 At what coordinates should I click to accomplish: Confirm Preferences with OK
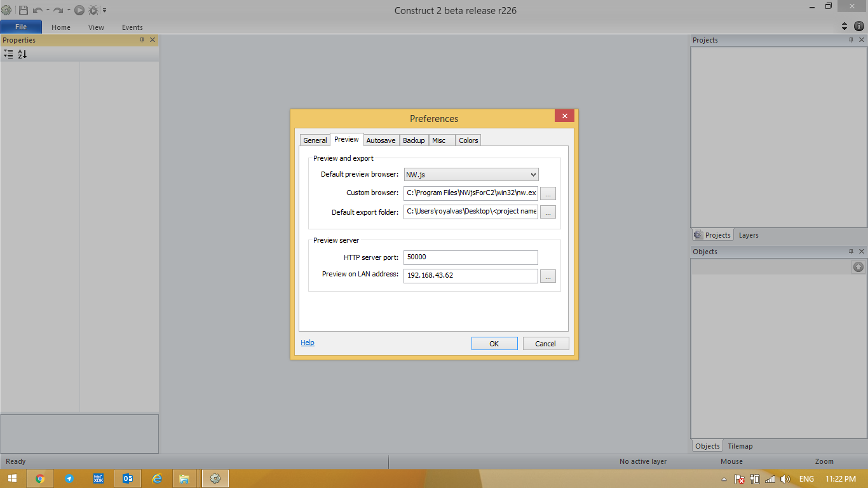coord(494,343)
